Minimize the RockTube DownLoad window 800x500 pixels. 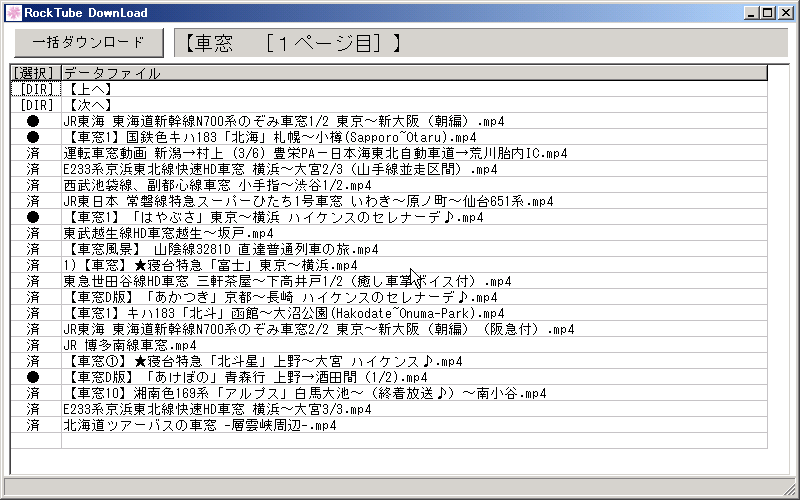751,13
